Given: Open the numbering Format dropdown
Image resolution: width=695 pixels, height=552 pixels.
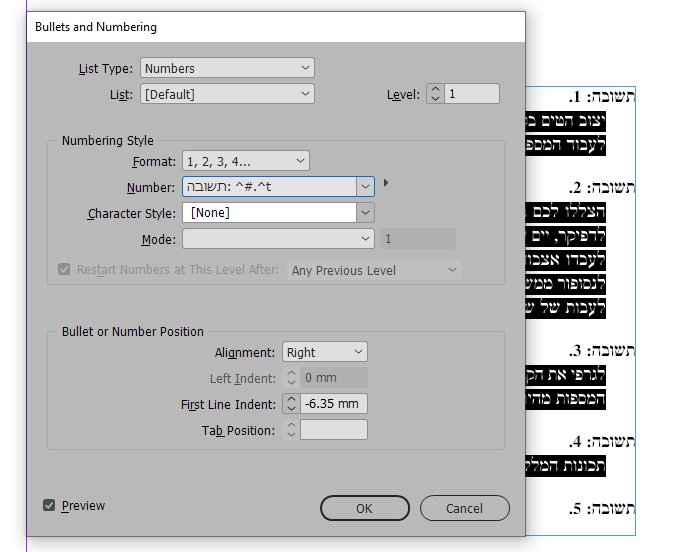Looking at the screenshot, I should [245, 161].
